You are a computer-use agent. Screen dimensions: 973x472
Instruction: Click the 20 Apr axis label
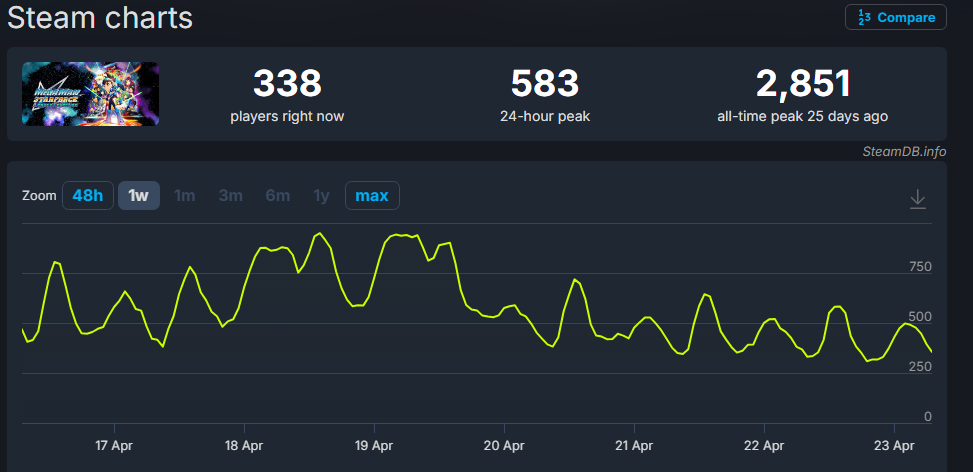[504, 445]
